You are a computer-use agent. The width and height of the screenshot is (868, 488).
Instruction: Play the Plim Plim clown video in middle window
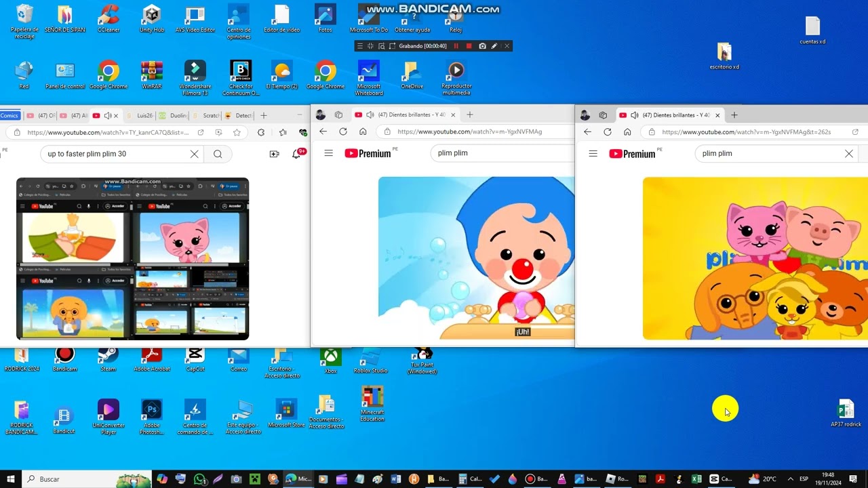pos(476,258)
